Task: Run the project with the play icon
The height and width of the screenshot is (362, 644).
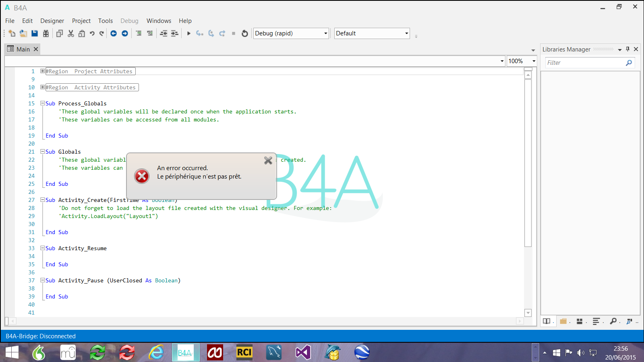Action: coord(188,33)
